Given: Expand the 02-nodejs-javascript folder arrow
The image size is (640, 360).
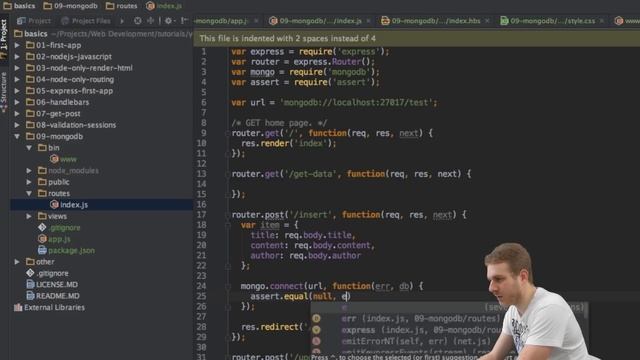Looking at the screenshot, I should [17, 57].
